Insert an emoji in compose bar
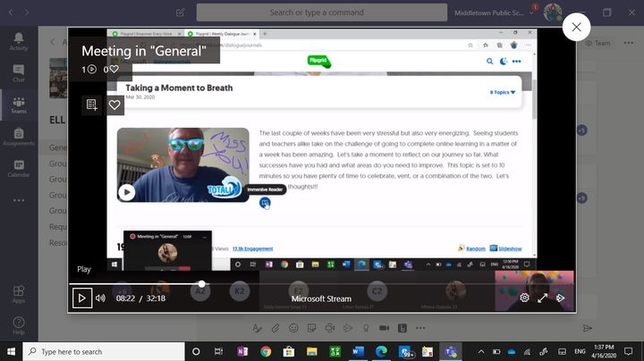644x361 pixels. 293,328
